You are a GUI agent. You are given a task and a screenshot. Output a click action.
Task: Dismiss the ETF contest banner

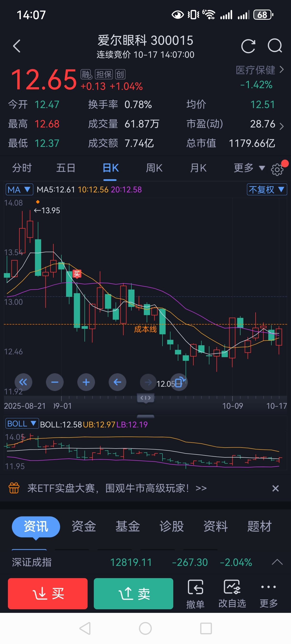275,488
